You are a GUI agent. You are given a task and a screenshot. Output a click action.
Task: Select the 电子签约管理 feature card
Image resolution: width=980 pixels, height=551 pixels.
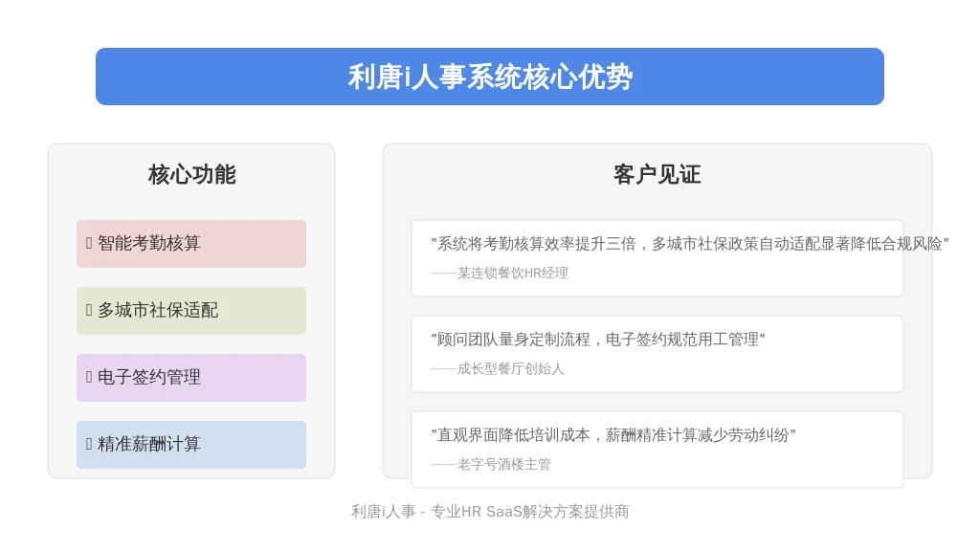tap(191, 377)
